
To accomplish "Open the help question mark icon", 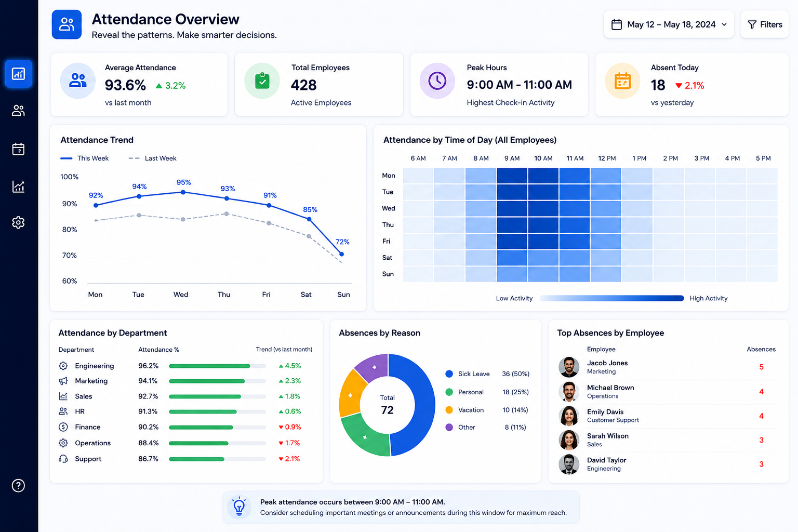I will [x=18, y=485].
